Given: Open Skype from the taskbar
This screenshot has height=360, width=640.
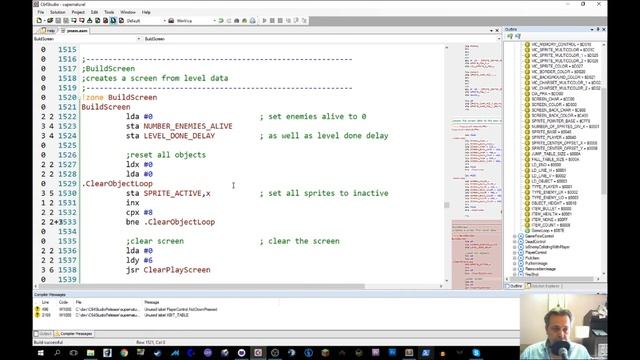Looking at the screenshot, I should (x=476, y=353).
